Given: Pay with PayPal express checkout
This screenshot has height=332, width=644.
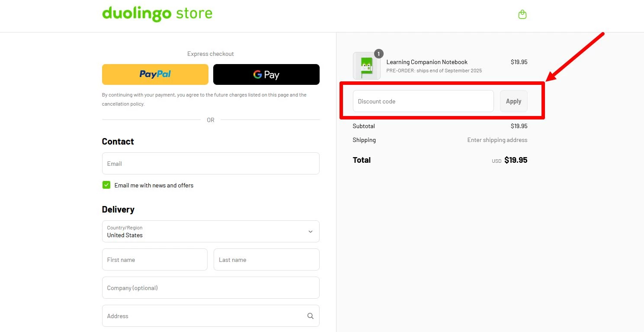Looking at the screenshot, I should tap(155, 74).
